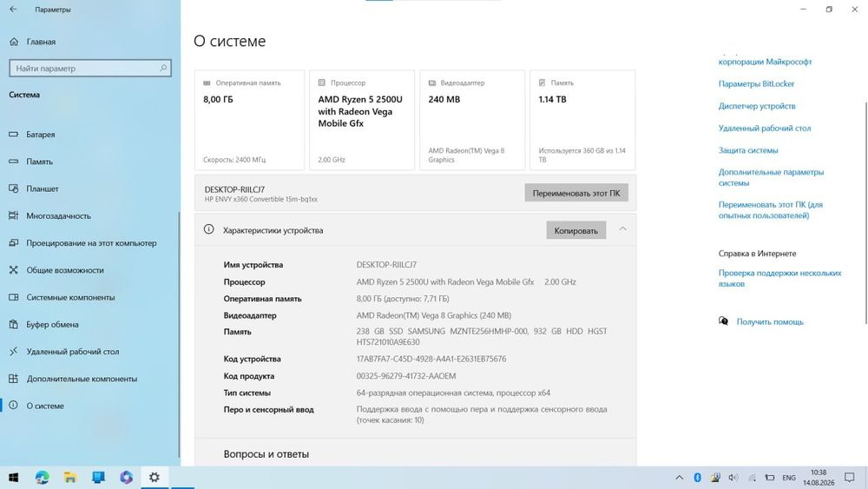Click the battery tray icon
This screenshot has width=868, height=489.
coord(770,478)
